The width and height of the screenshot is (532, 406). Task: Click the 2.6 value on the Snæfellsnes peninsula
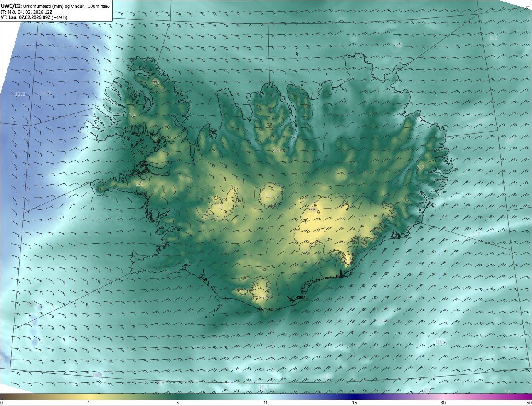click(x=139, y=183)
